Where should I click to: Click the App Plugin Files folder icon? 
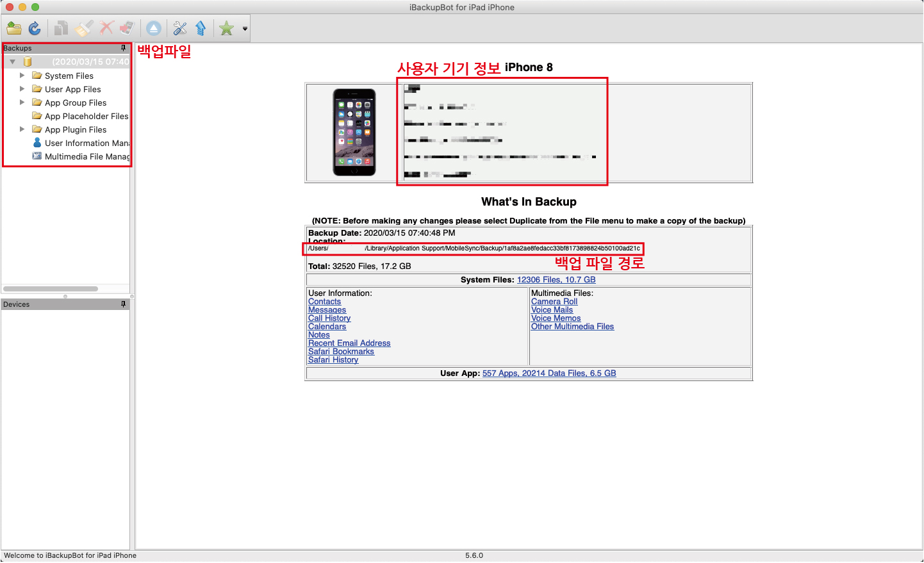pos(37,129)
